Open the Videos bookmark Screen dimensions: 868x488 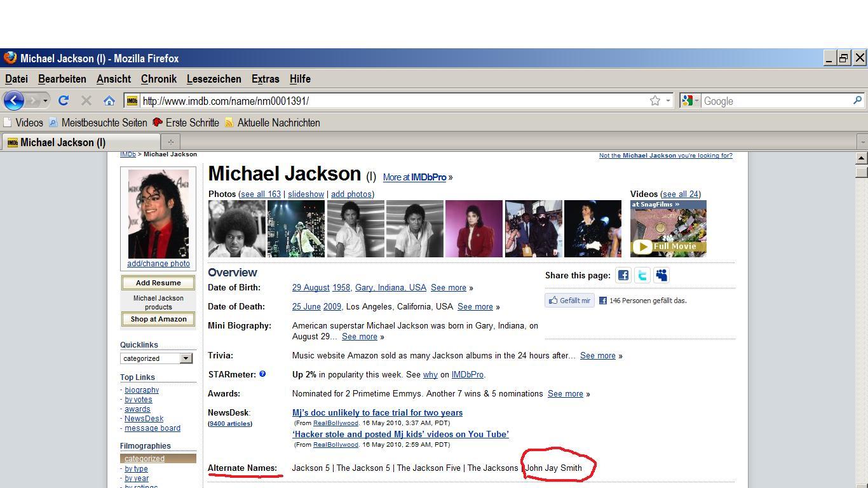point(23,123)
